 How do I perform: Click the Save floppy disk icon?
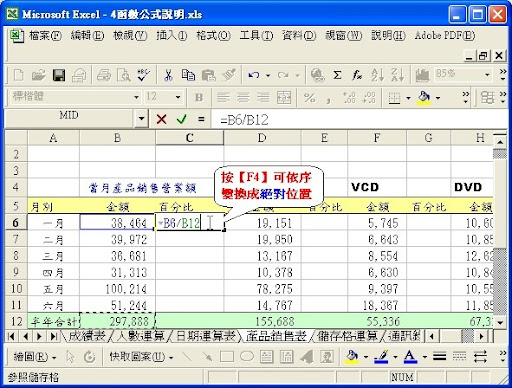pyautogui.click(x=59, y=75)
